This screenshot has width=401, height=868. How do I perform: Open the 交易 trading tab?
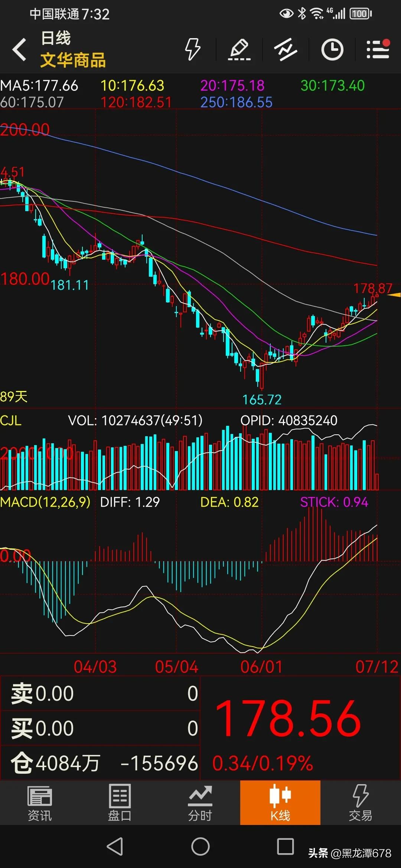360,803
